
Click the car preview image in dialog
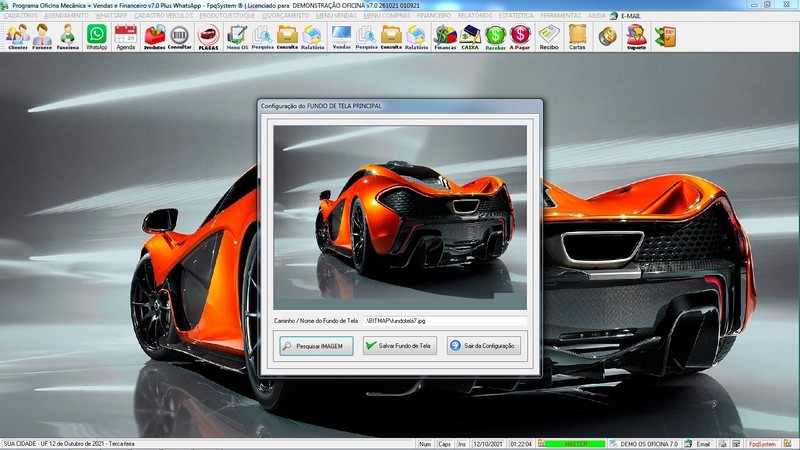point(400,217)
